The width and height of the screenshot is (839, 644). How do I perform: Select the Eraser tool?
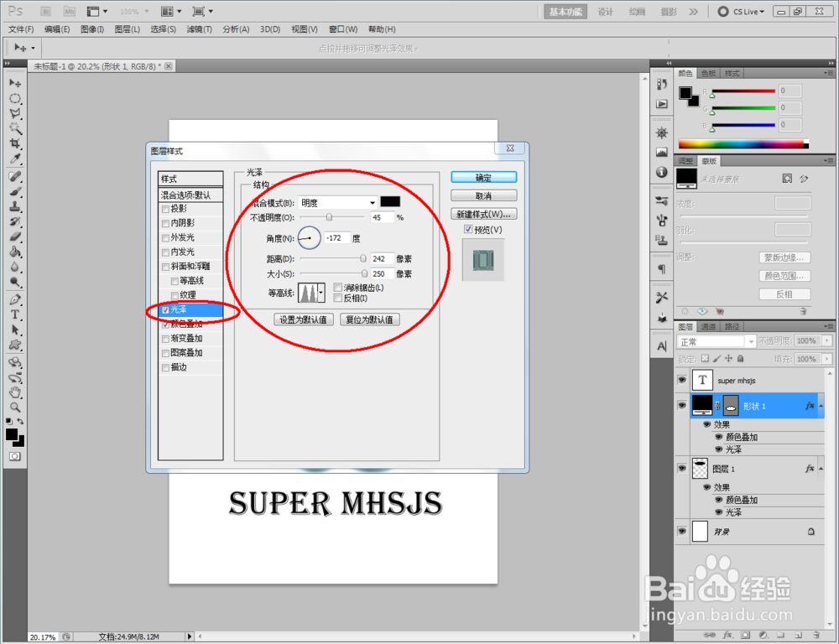click(15, 236)
